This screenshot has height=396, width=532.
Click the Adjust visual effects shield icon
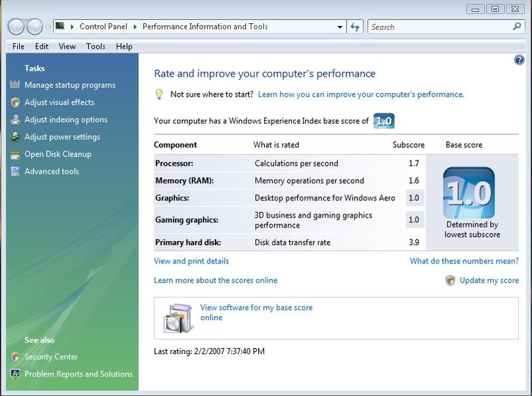tap(15, 102)
